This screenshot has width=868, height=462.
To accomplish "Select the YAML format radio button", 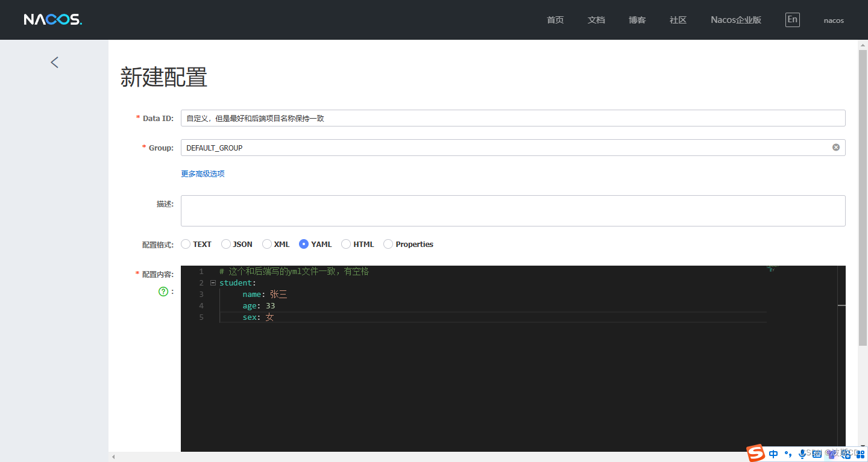I will pyautogui.click(x=304, y=244).
